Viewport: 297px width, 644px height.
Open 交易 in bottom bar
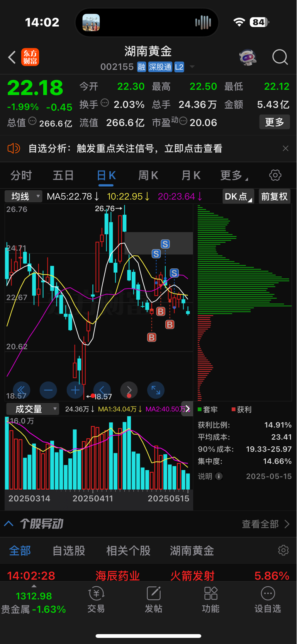96,600
